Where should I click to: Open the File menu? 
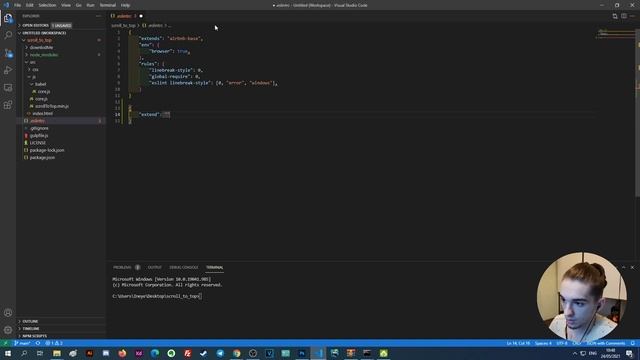click(18, 5)
